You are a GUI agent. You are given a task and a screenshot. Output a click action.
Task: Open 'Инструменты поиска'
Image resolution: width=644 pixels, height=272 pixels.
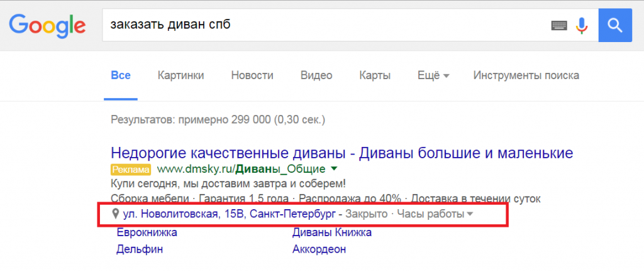tap(526, 75)
